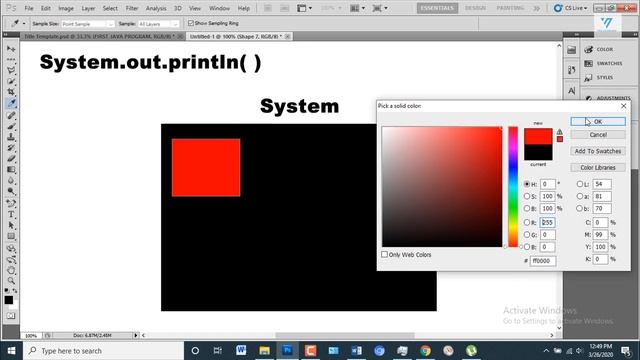Screen dimensions: 640x360
Task: Open the Sample Size dropdown
Action: [88, 24]
